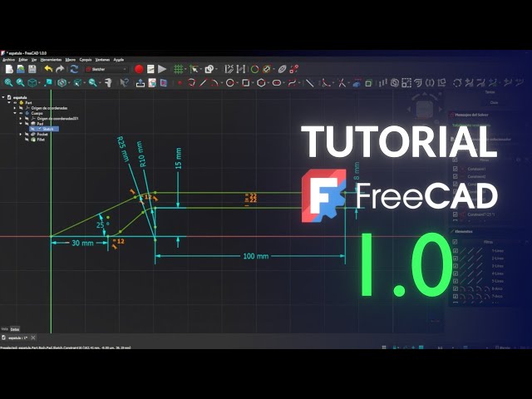Open the Ventanas menu
Screen dimensions: 532x399
102,60
